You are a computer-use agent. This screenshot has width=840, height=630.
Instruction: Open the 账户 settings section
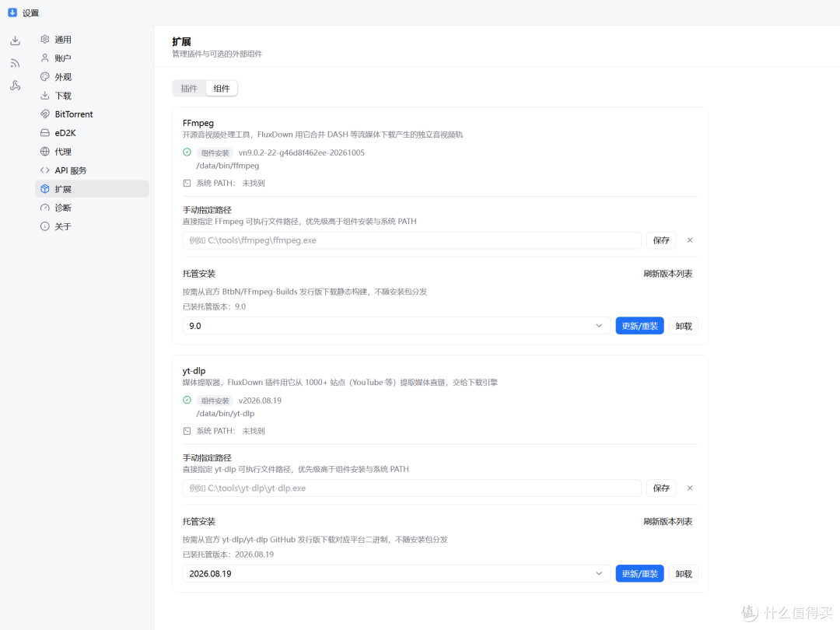[92, 58]
